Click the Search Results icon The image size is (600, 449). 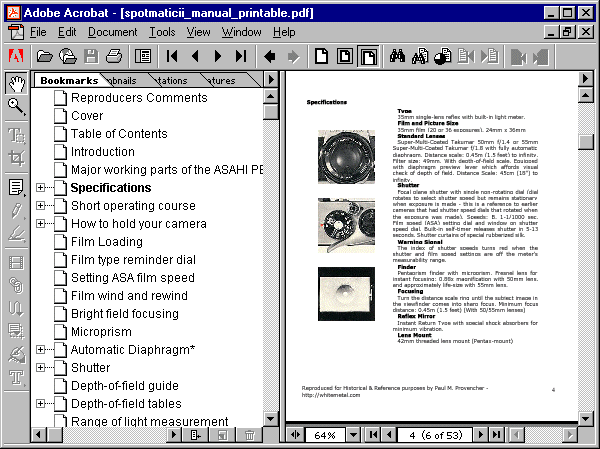click(443, 57)
